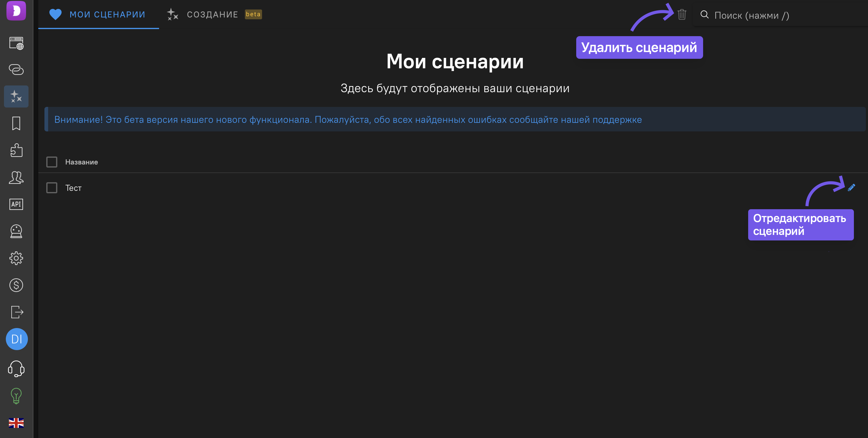Click the headset support icon

coord(16,369)
